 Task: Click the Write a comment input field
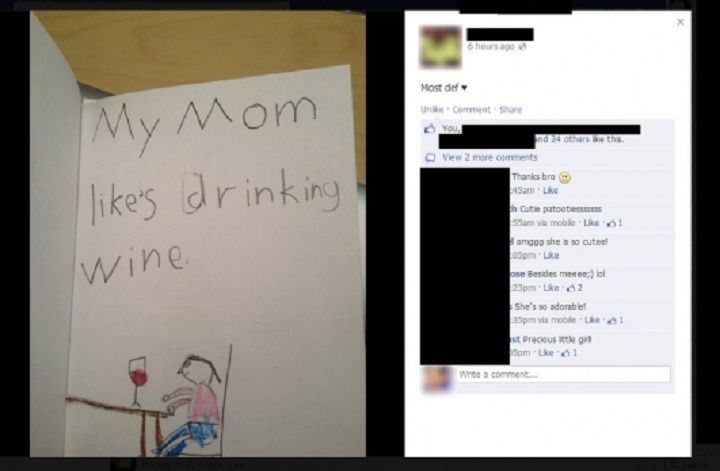[x=563, y=374]
